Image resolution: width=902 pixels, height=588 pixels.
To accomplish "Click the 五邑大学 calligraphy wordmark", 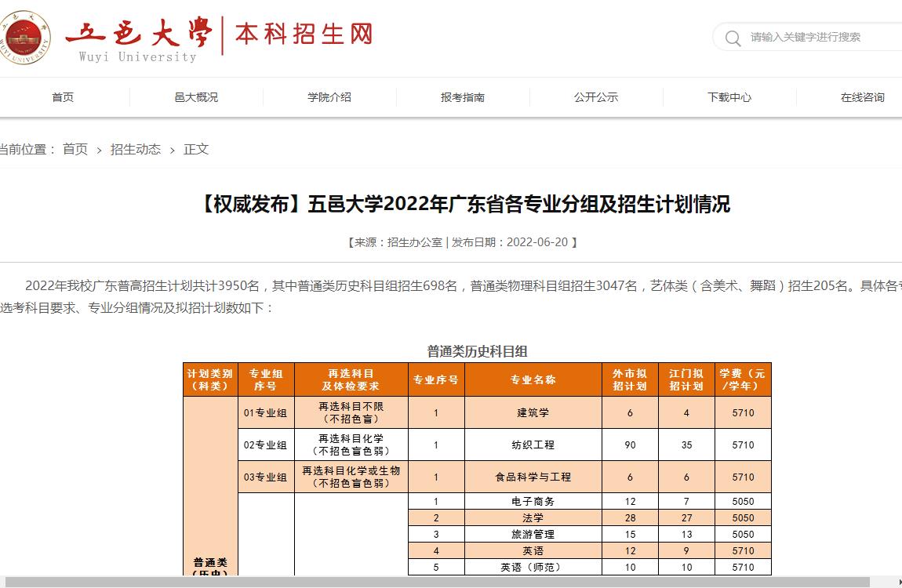I will coord(139,32).
